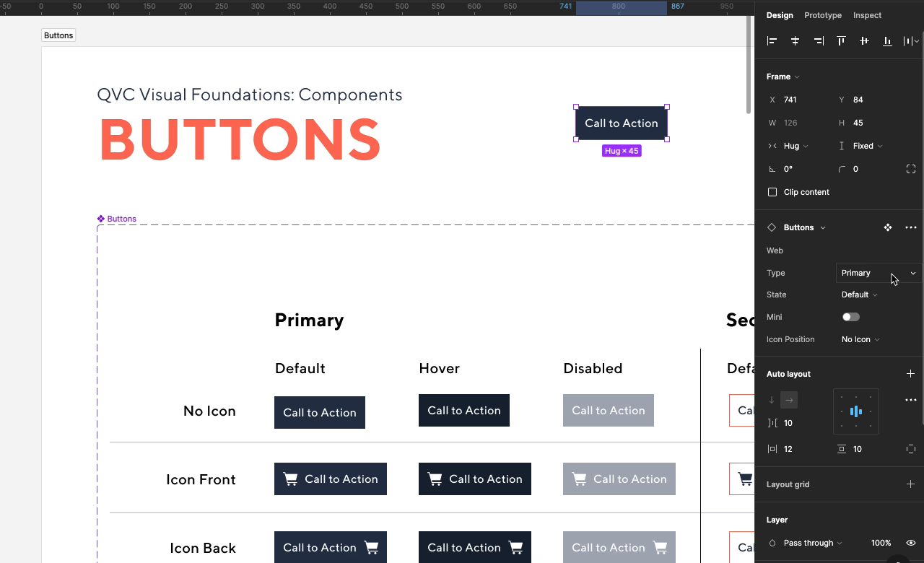Screen dimensions: 924x563
Task: Select Primary Disabled Icon Back button variant
Action: pyautogui.click(x=619, y=547)
